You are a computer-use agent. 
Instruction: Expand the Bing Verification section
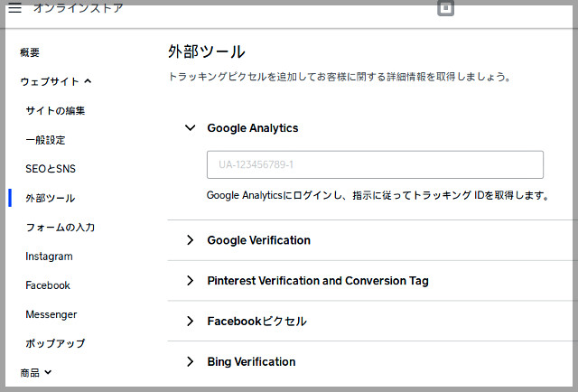pyautogui.click(x=372, y=362)
